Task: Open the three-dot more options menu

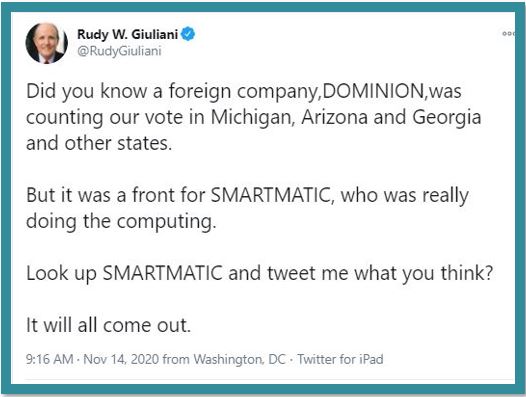Action: click(x=508, y=34)
